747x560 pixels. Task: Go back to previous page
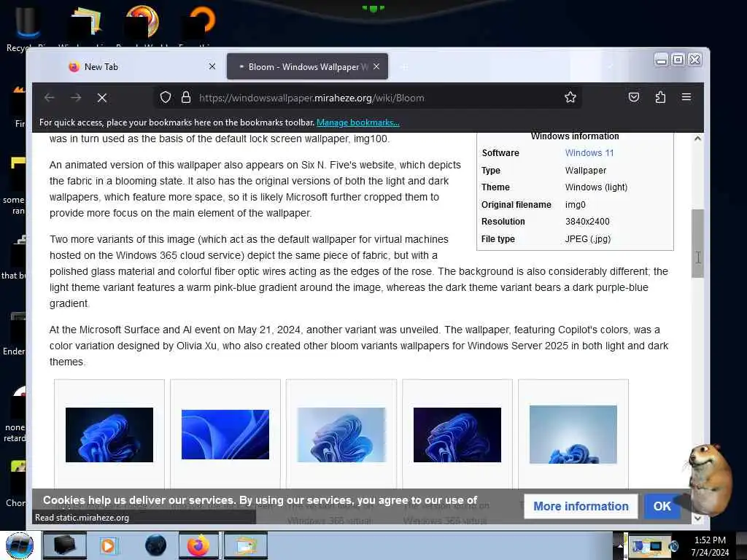click(49, 98)
